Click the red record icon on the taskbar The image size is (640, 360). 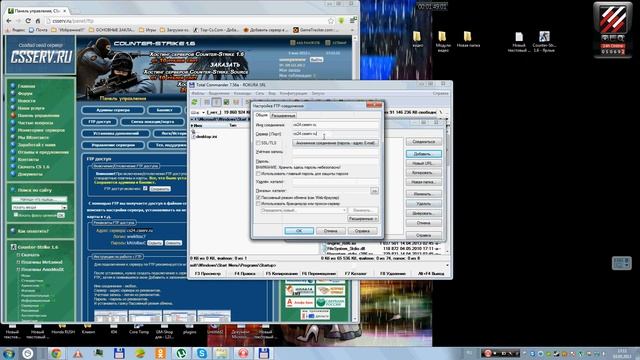(x=244, y=353)
